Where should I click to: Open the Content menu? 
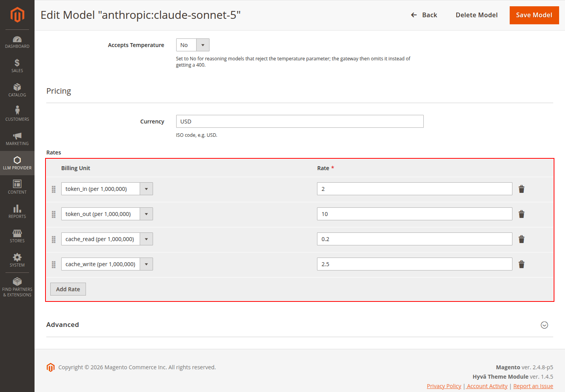tap(17, 188)
